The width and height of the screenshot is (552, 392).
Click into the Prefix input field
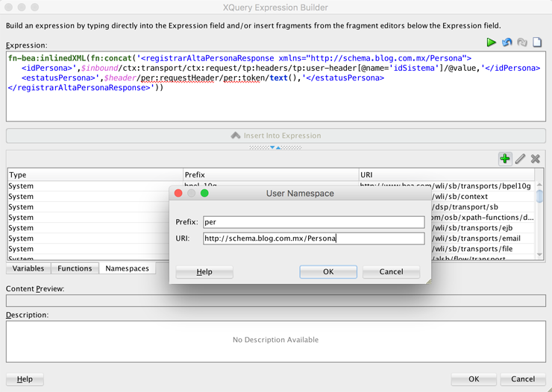[x=313, y=222]
